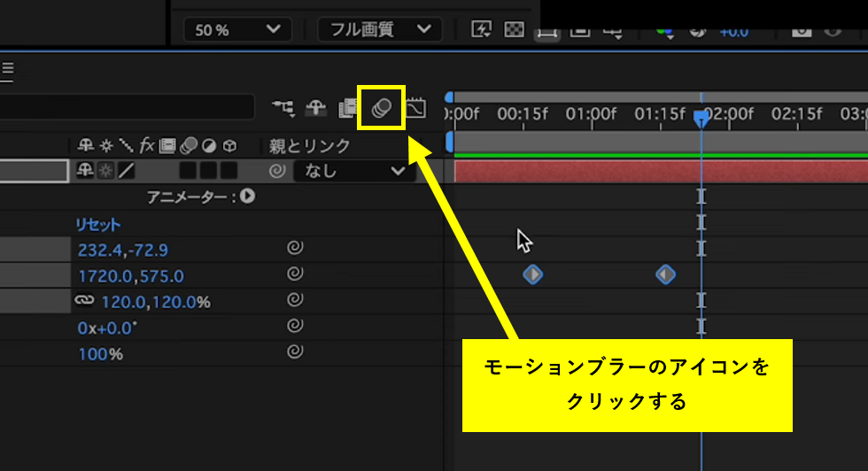868x471 pixels.
Task: Open the Graph Editor
Action: [x=415, y=107]
